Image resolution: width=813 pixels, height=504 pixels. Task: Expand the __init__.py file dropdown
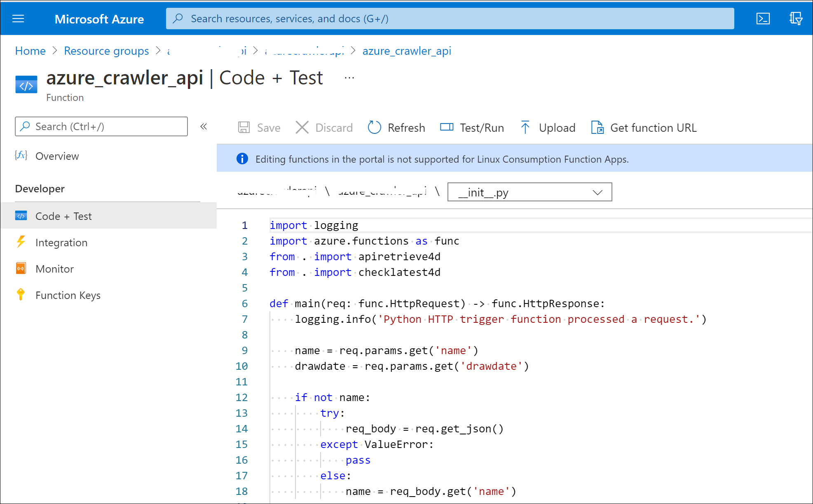coord(530,192)
